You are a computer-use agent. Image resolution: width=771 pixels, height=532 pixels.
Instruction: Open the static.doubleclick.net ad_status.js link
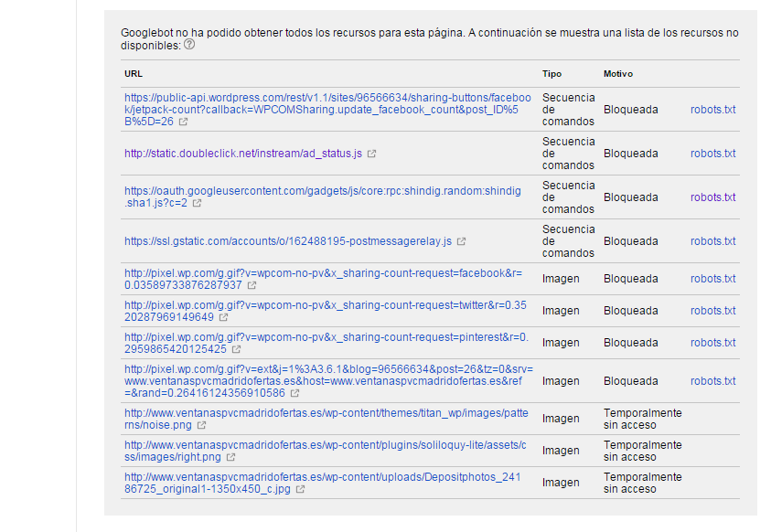[243, 154]
